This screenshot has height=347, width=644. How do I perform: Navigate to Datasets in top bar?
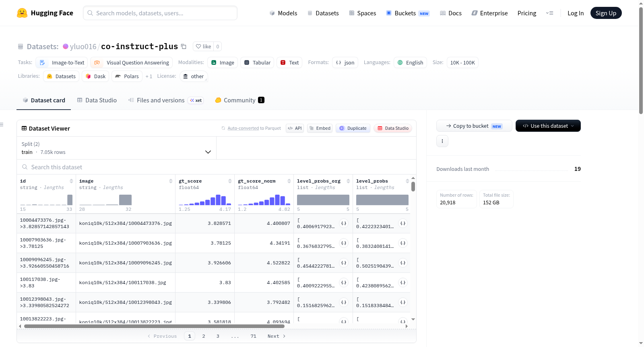coord(323,13)
